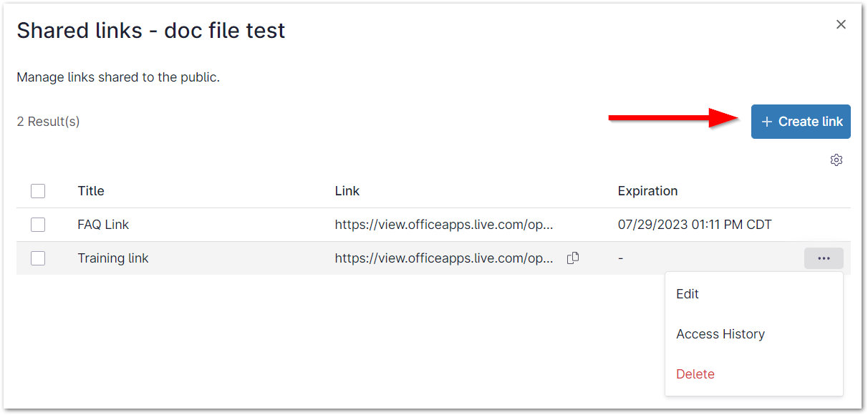
Task: Click the Title column header
Action: tap(90, 190)
